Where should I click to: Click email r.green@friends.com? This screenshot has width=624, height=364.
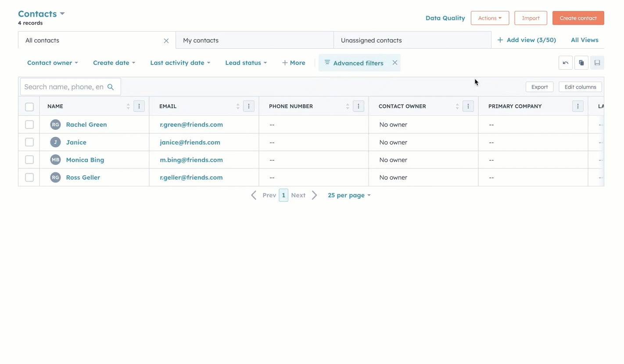point(191,125)
